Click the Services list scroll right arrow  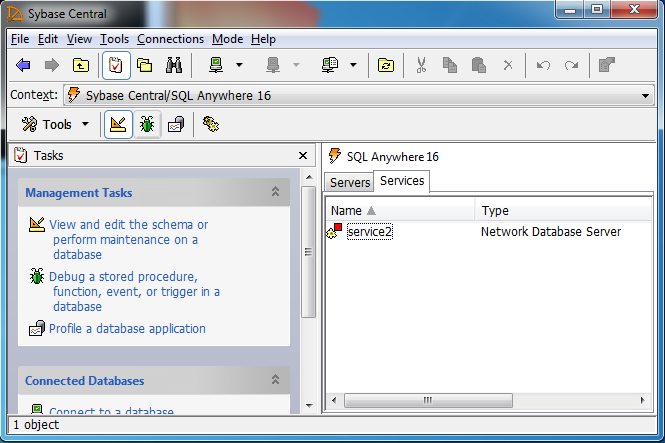(x=643, y=400)
